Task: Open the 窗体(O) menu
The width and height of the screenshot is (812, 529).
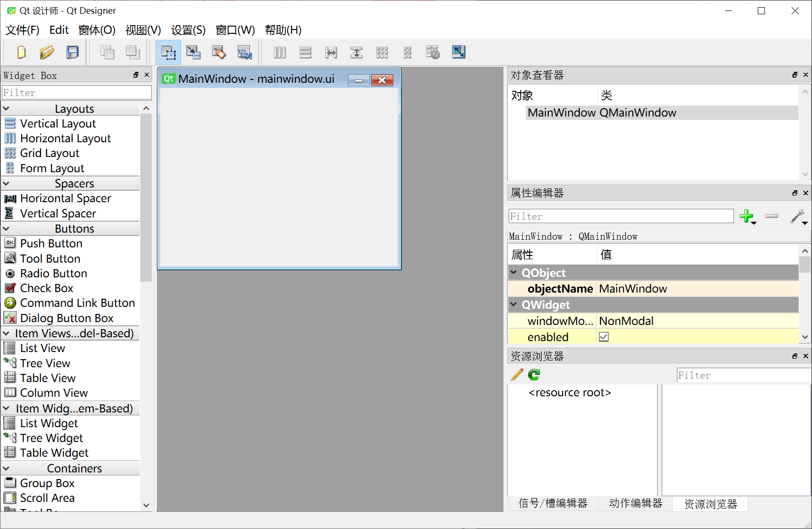Action: pos(97,30)
